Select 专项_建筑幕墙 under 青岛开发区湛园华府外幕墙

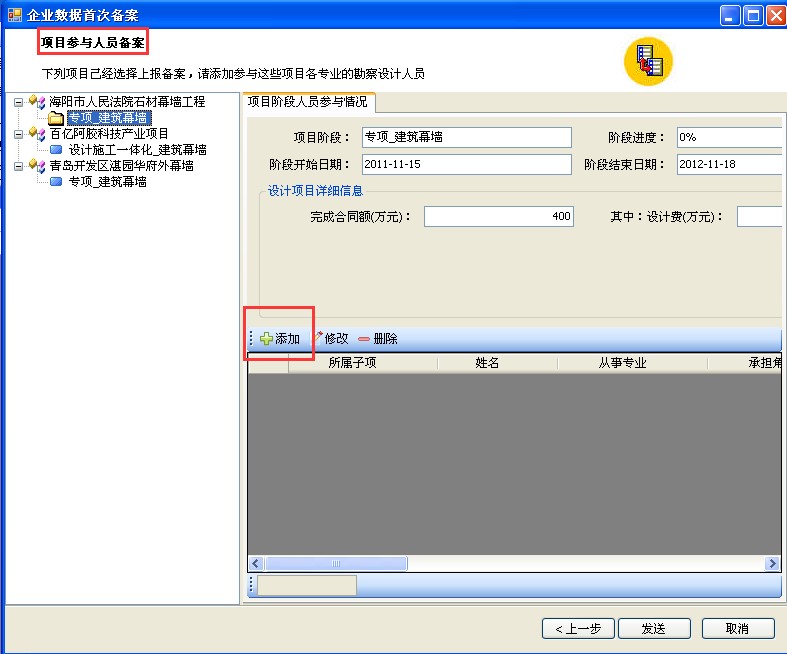tap(108, 182)
